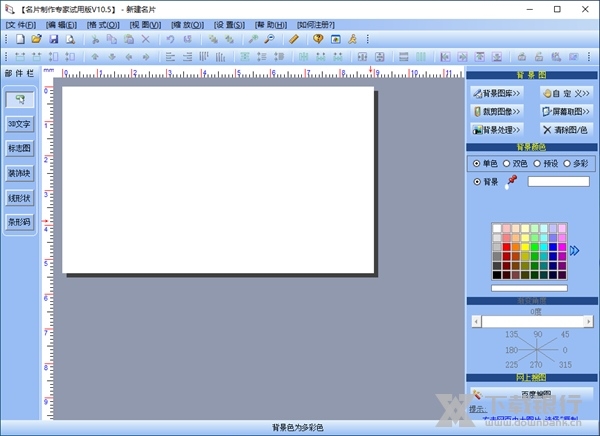Select the 单色 single color radio button
This screenshot has width=600, height=436.
(476, 163)
